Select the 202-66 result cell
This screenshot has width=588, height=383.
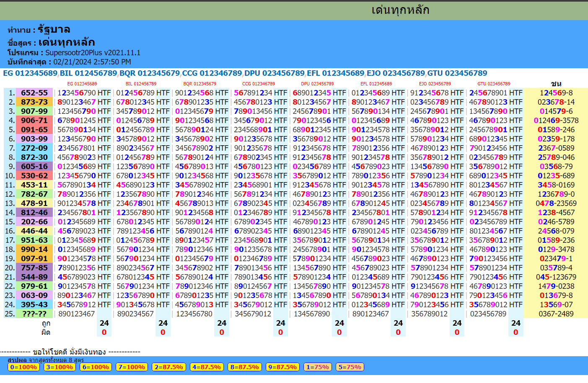(34, 222)
